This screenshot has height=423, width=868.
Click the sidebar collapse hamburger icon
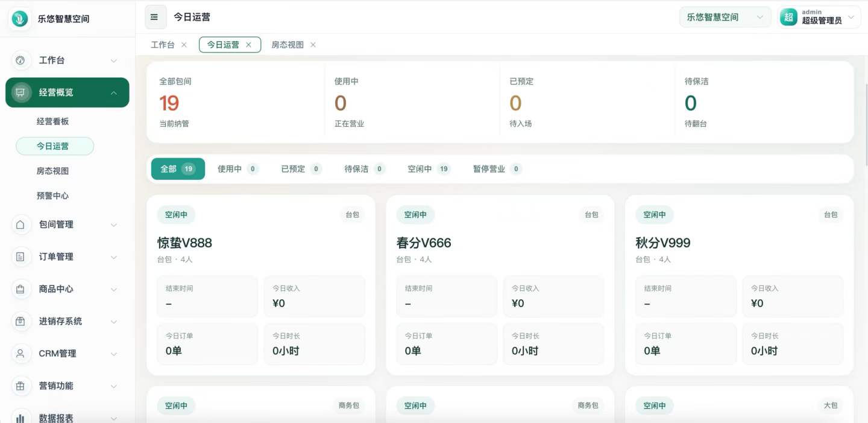coord(156,17)
